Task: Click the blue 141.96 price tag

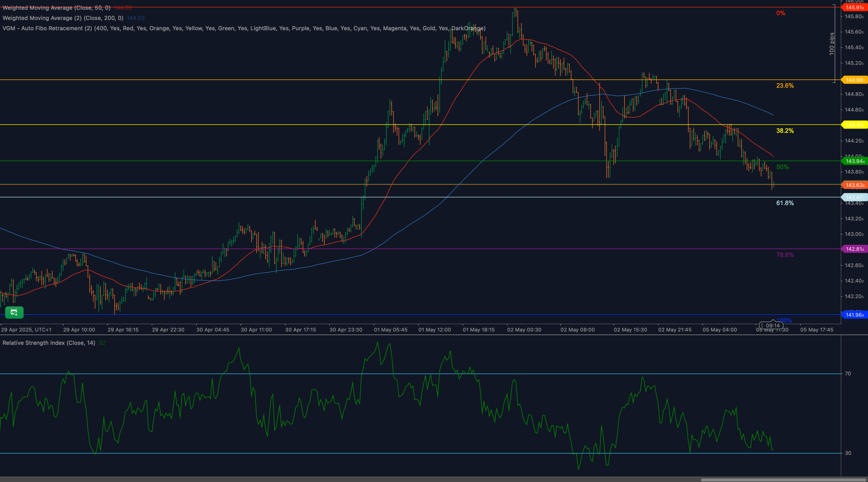Action: tap(854, 315)
